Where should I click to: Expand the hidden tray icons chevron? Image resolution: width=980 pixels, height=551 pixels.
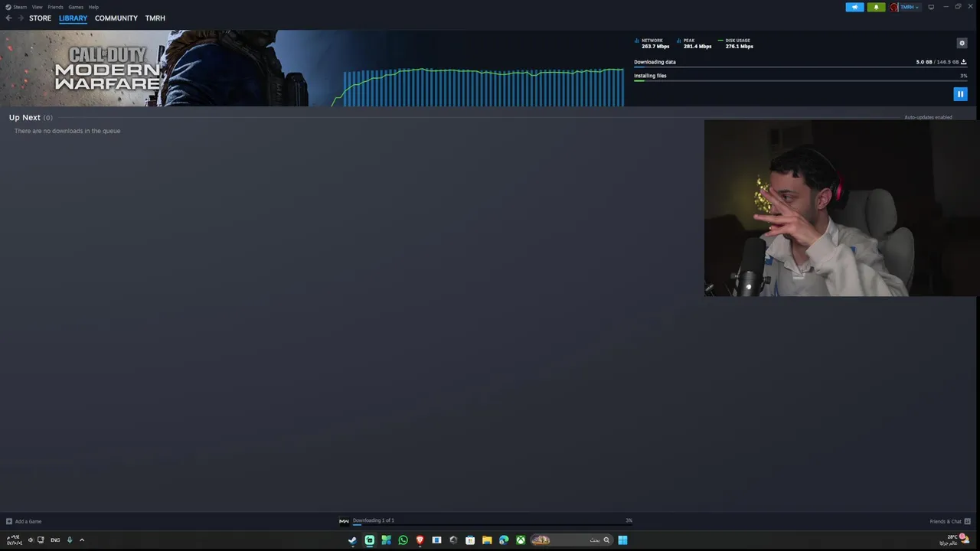(x=82, y=540)
